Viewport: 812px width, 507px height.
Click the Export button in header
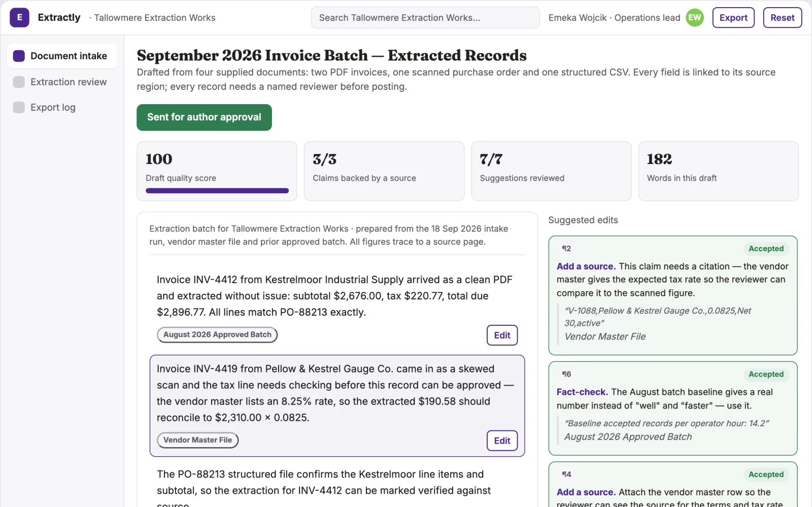(733, 18)
